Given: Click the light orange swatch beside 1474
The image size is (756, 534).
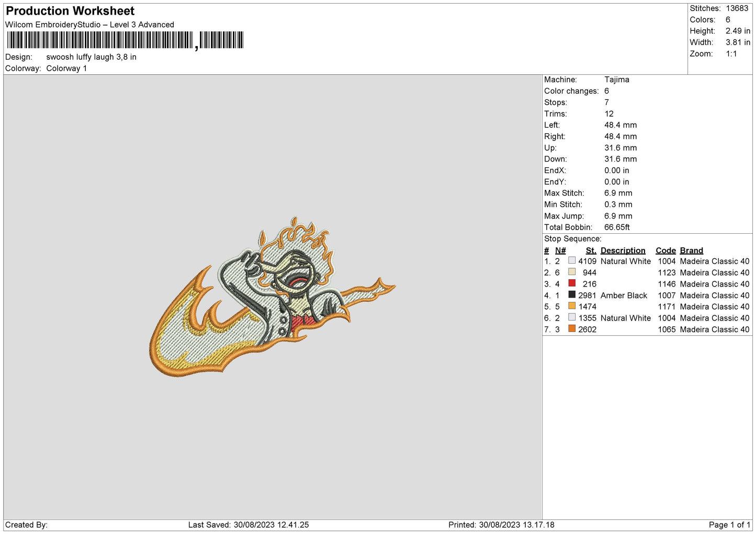Looking at the screenshot, I should tap(572, 306).
